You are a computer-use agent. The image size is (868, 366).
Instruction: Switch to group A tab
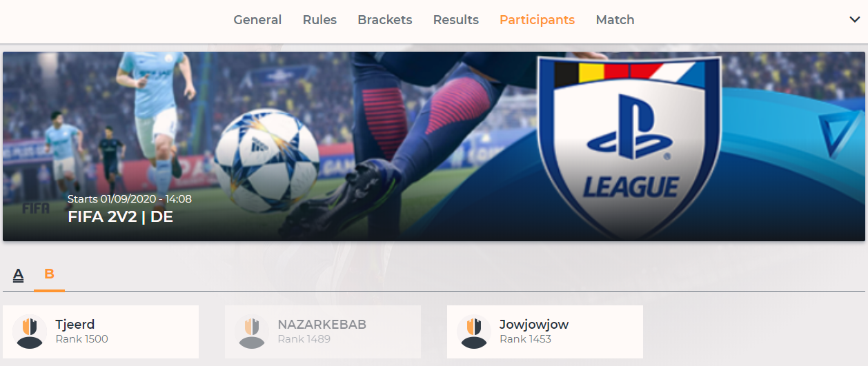(x=19, y=275)
